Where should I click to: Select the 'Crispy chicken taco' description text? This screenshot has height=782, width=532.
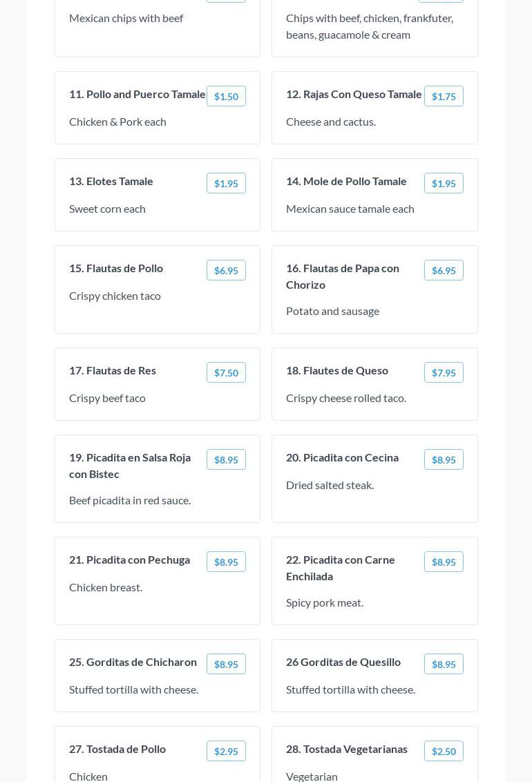click(x=115, y=296)
